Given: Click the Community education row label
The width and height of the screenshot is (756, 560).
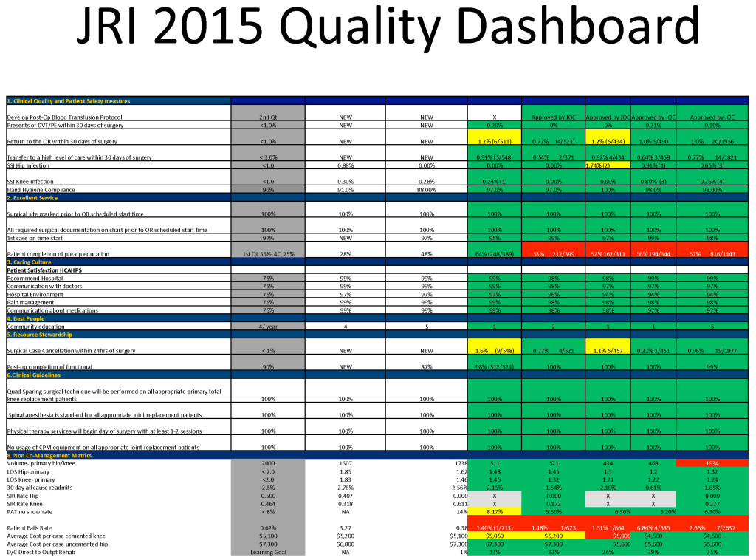Looking at the screenshot, I should (x=35, y=326).
